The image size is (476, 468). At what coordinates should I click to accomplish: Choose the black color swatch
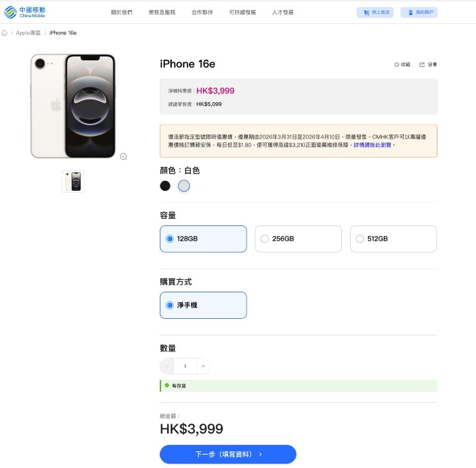[x=165, y=186]
